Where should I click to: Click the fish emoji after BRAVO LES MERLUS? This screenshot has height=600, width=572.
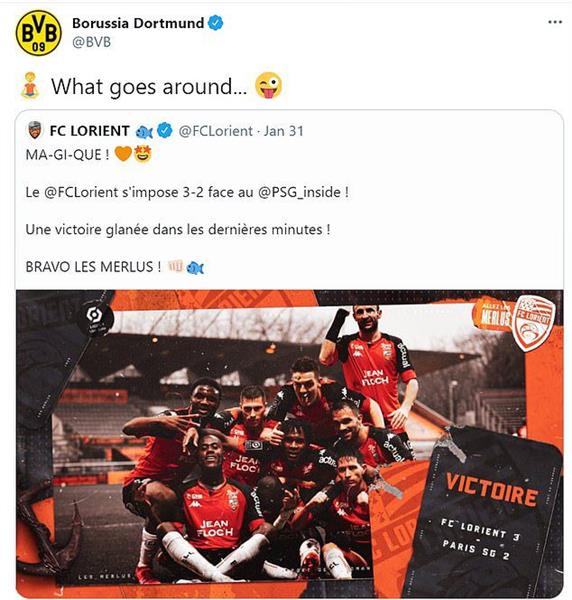click(x=195, y=267)
